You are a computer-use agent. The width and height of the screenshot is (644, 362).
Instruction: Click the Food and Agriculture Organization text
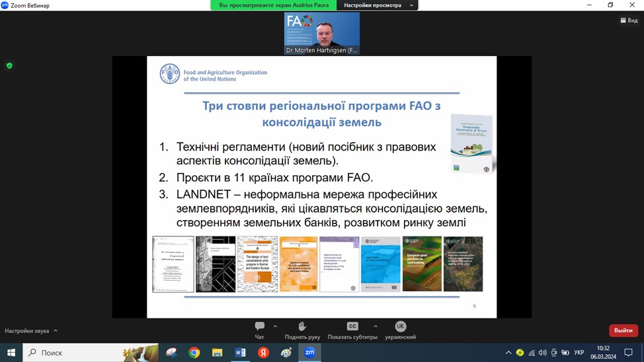pyautogui.click(x=225, y=75)
